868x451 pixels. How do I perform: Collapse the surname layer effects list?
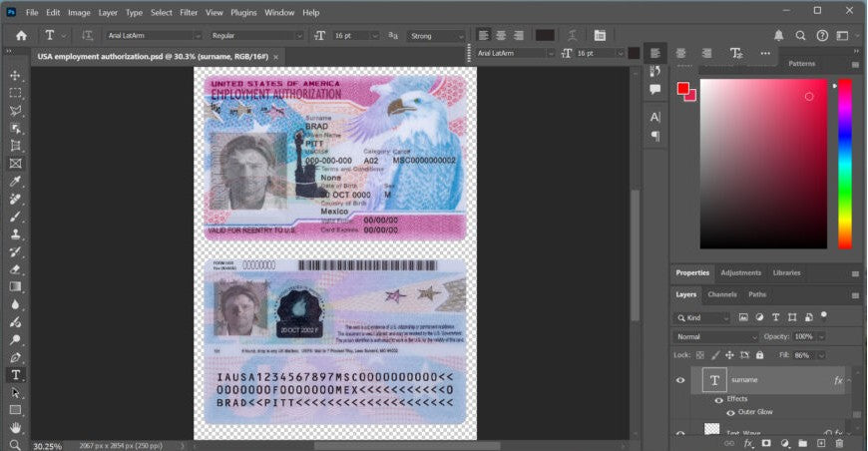(x=849, y=380)
